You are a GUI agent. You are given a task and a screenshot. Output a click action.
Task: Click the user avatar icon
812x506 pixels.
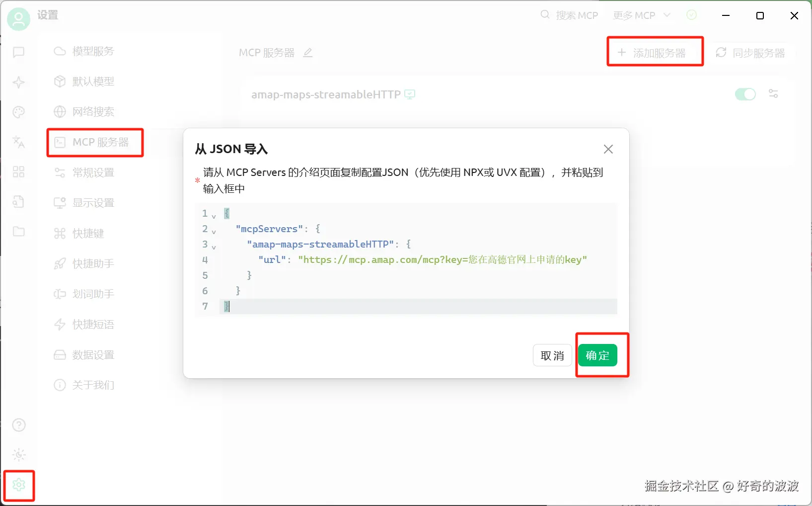(18, 19)
